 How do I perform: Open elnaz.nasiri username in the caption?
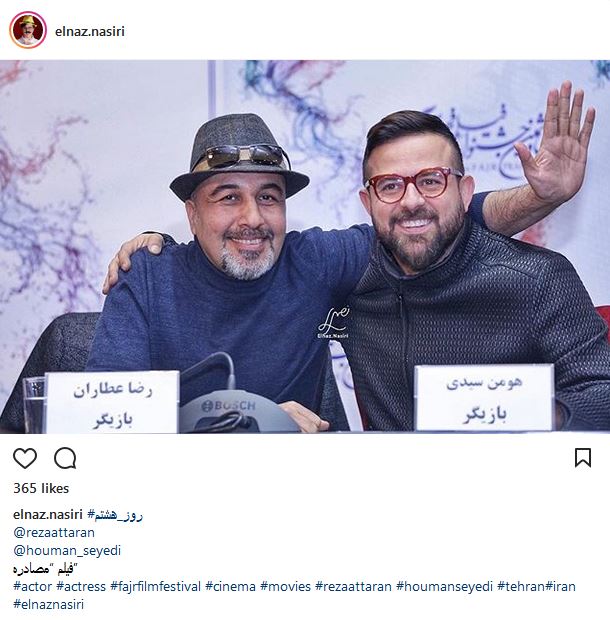click(48, 514)
